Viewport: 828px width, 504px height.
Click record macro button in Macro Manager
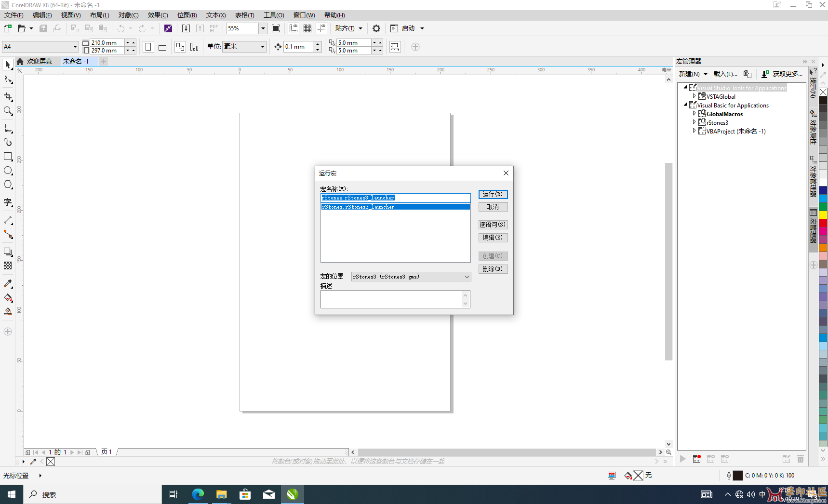coord(696,459)
